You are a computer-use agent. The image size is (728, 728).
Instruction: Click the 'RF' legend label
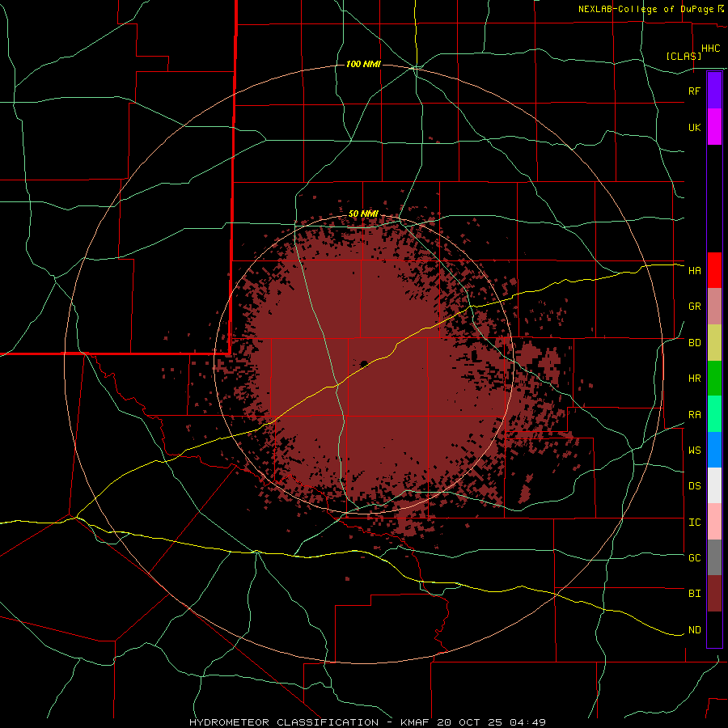694,91
